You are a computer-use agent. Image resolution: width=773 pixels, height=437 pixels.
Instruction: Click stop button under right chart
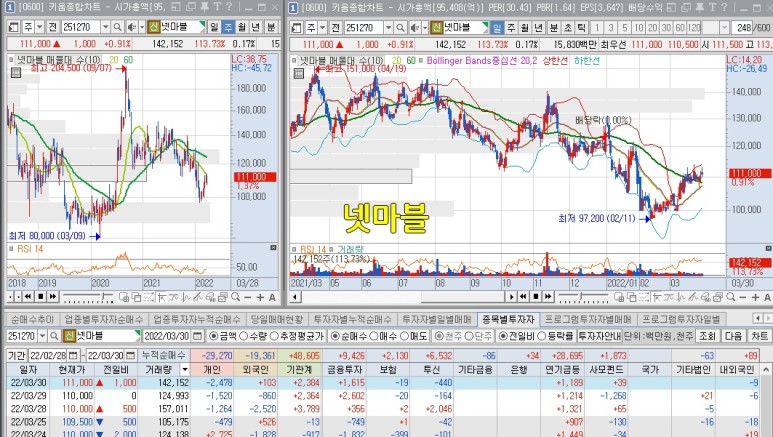[535, 297]
